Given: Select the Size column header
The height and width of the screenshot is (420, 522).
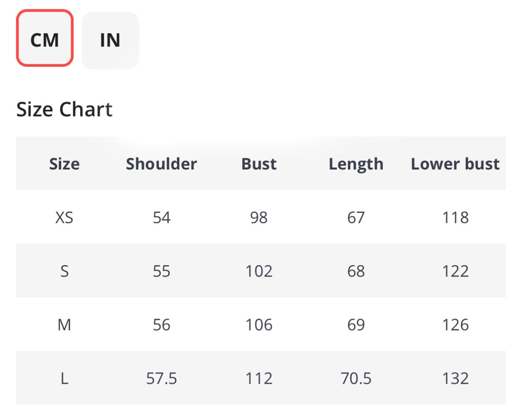Looking at the screenshot, I should (65, 164).
